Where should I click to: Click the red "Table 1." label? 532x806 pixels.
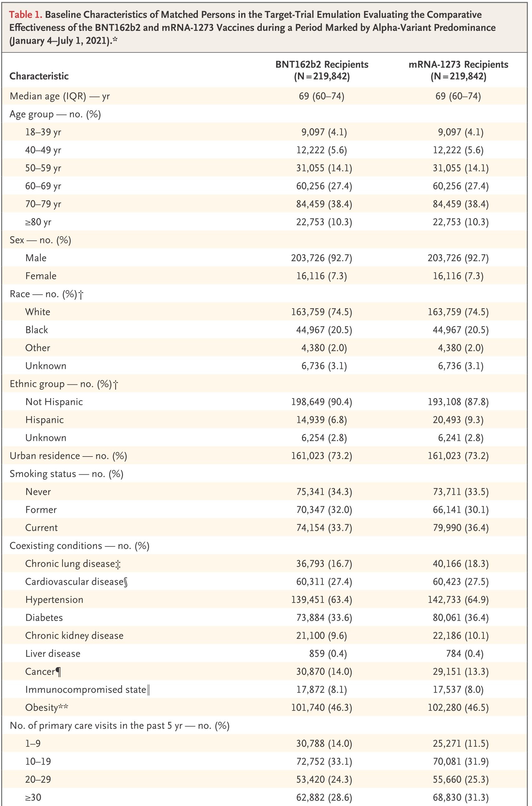click(26, 15)
